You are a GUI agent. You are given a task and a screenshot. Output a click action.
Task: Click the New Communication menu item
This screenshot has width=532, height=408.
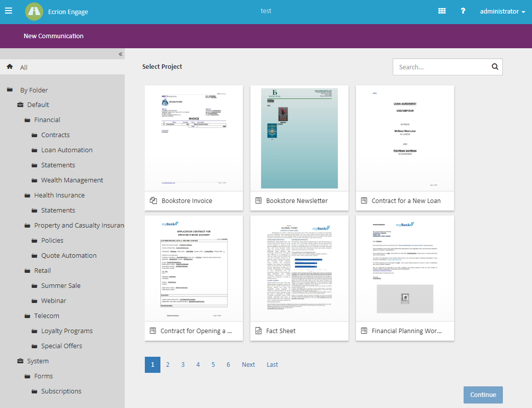pos(53,36)
